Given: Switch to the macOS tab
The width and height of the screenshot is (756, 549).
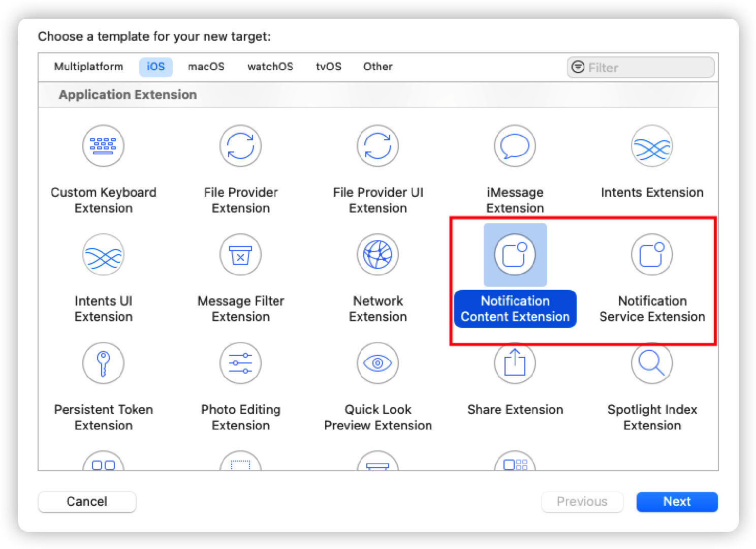Looking at the screenshot, I should 206,67.
